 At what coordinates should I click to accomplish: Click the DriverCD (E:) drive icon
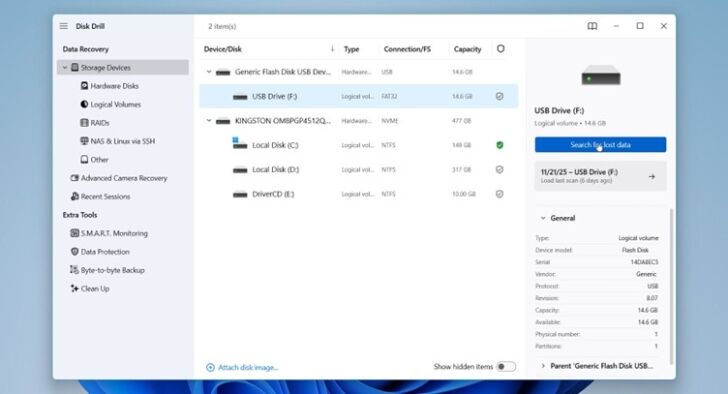pyautogui.click(x=240, y=194)
